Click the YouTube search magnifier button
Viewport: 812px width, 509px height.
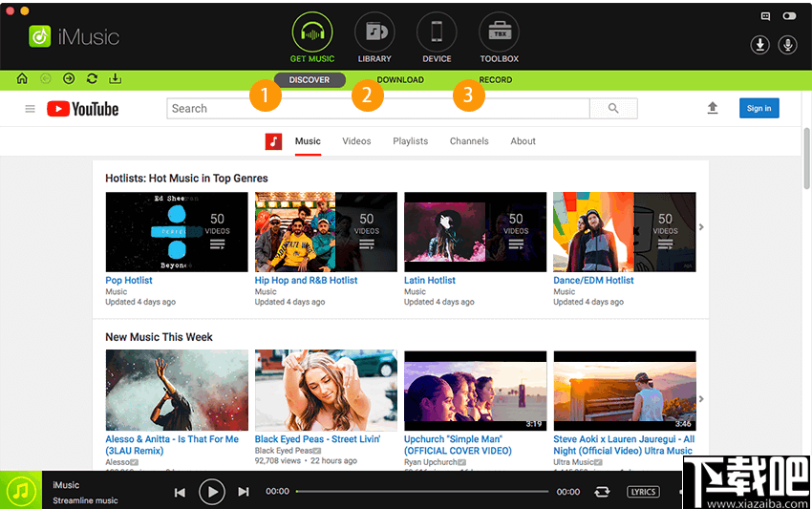click(613, 109)
